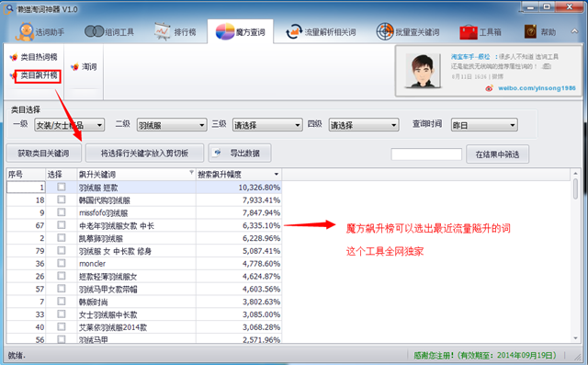
Task: Click the 在结果中筛选 button
Action: (x=498, y=154)
